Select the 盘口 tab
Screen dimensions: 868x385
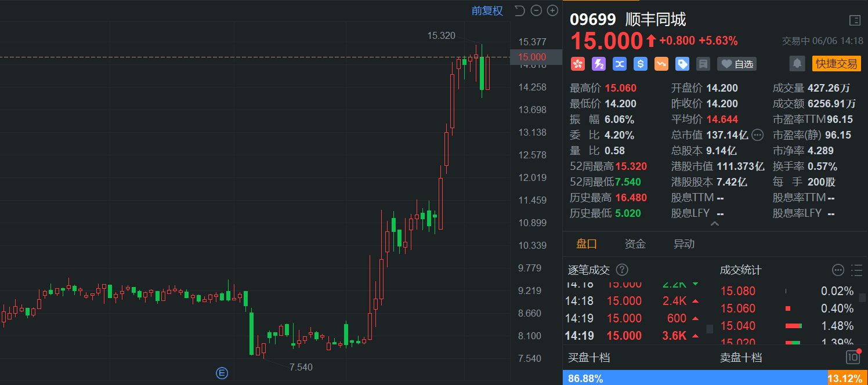(587, 244)
